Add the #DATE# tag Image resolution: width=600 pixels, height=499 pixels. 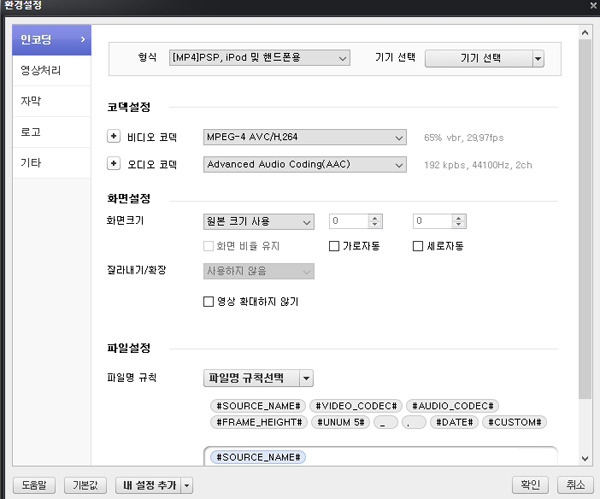pyautogui.click(x=454, y=422)
